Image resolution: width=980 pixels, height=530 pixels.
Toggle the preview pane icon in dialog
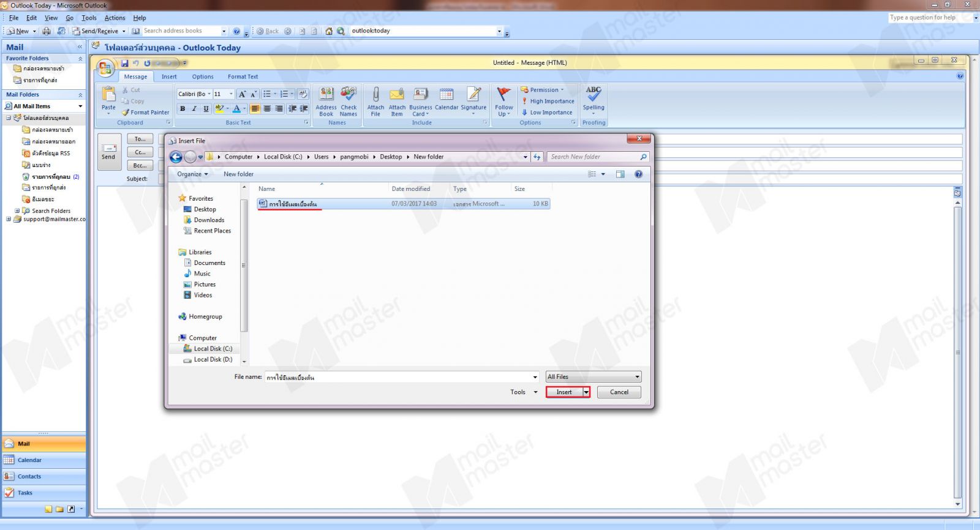[x=620, y=174]
